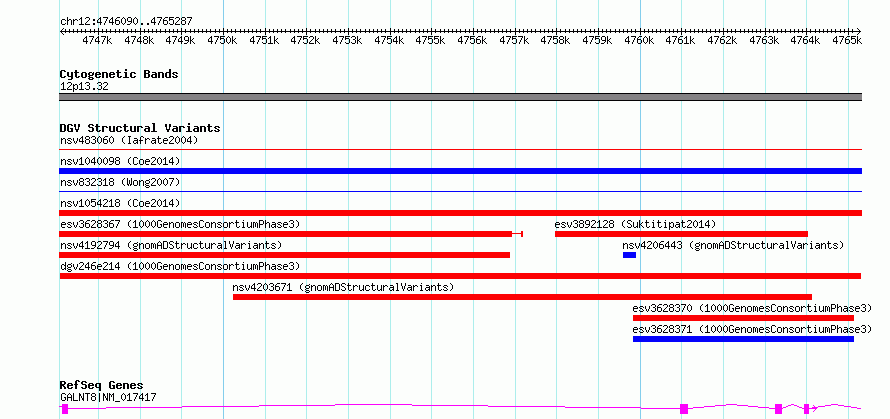This screenshot has width=890, height=419.
Task: Open the nsv4203671 gnomAD label
Action: [343, 287]
